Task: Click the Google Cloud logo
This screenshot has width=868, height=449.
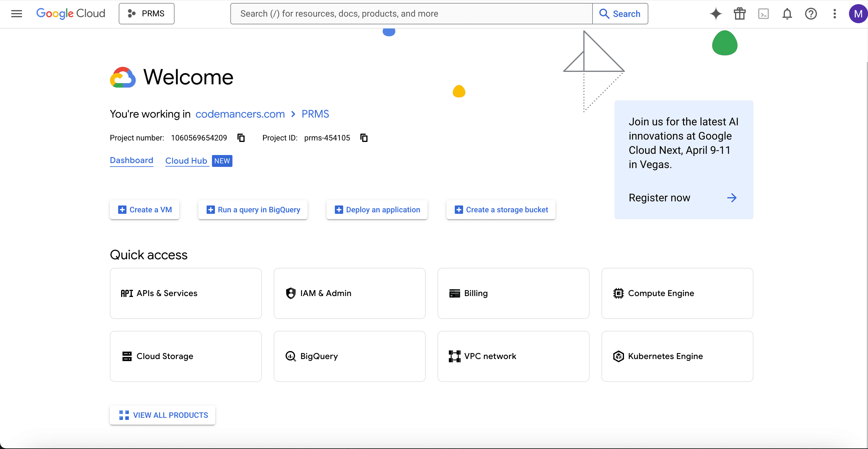Action: 71,13
